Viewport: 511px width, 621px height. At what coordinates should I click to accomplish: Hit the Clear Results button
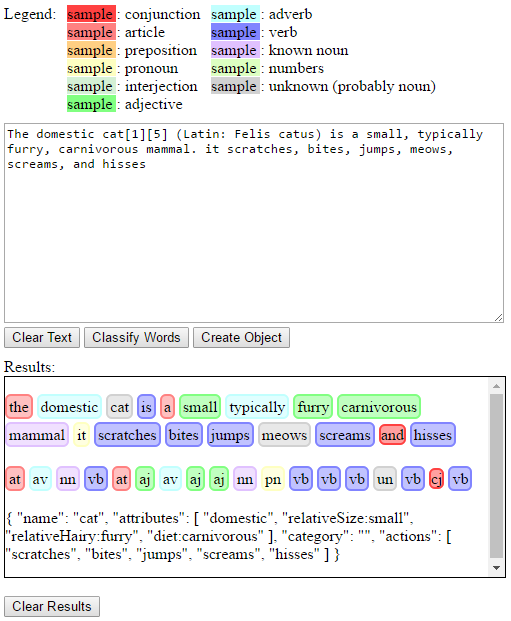(52, 606)
